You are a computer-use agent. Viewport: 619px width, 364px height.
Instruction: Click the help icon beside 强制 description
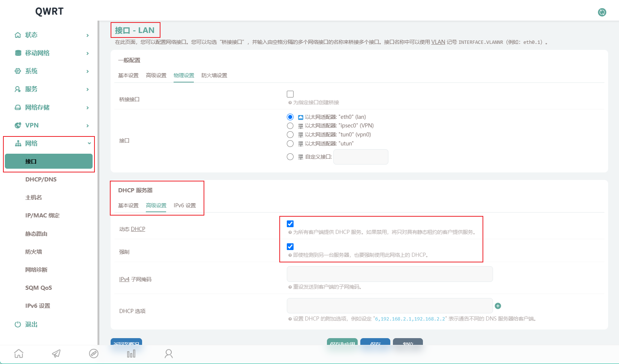tap(290, 255)
